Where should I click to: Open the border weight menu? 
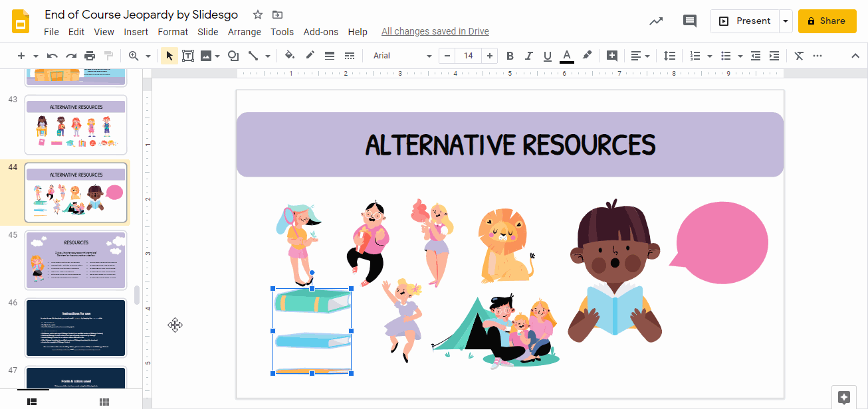click(330, 56)
